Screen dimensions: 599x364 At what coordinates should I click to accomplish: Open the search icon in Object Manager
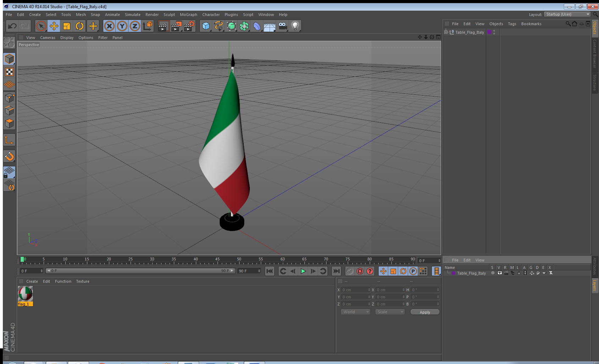(x=568, y=24)
